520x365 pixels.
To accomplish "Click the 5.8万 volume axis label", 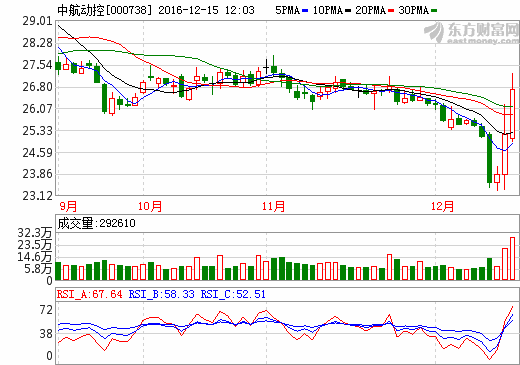I will 38,269.
